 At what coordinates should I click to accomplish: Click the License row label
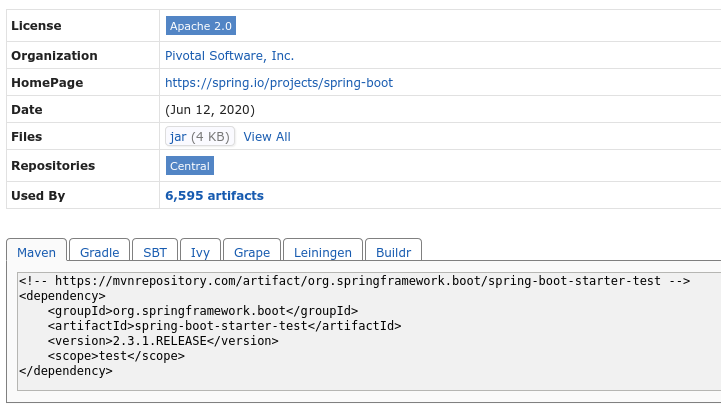click(x=36, y=26)
